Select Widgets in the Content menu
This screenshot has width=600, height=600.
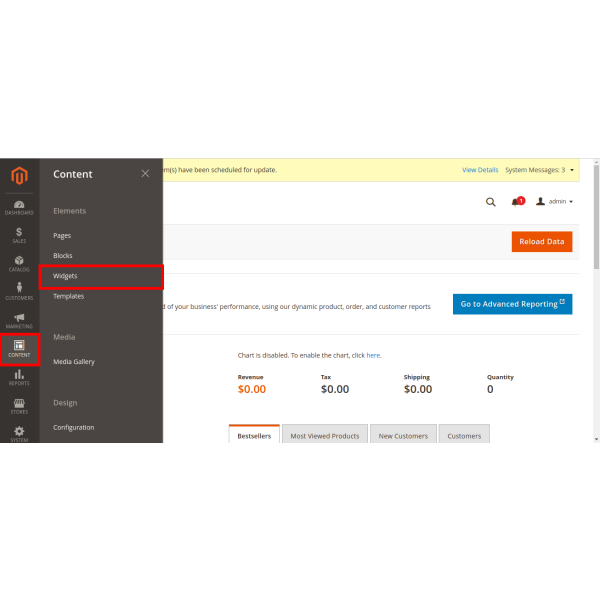click(100, 276)
